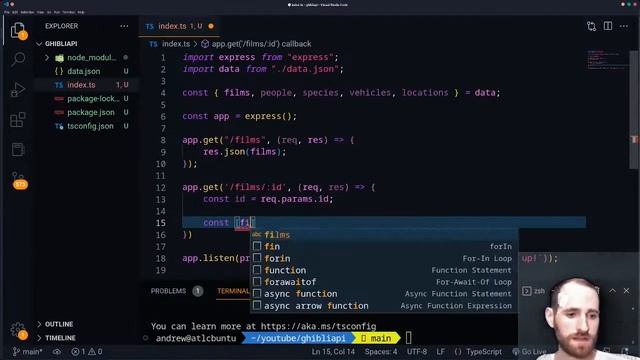Open the Explorer view in activity bar
640x360 pixels.
(18, 31)
